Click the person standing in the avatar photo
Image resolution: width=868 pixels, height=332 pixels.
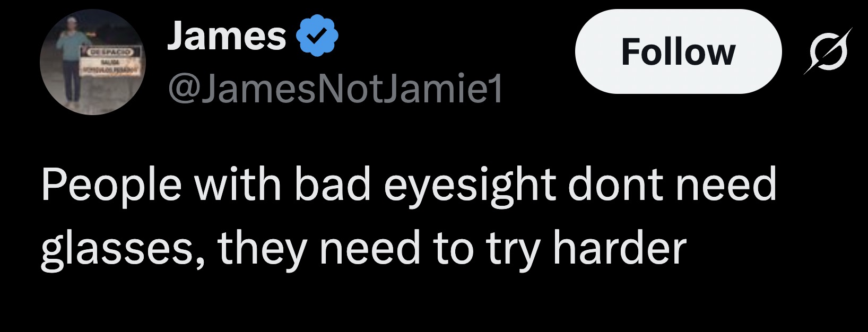(x=70, y=58)
